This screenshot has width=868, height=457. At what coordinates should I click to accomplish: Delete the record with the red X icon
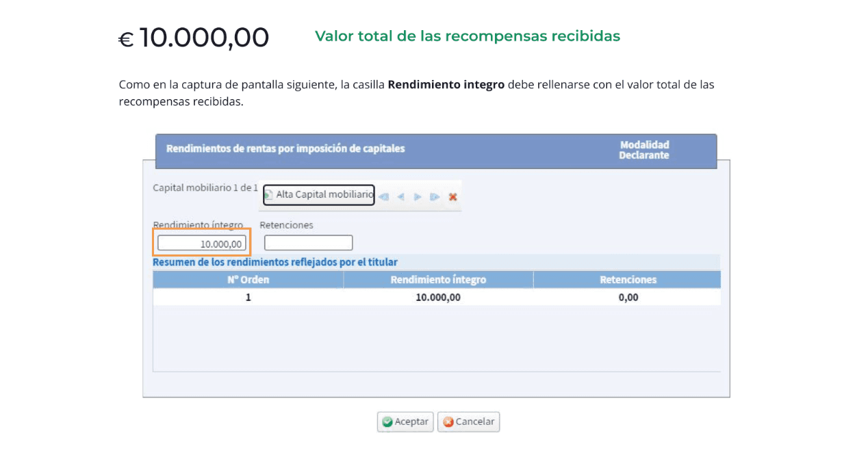pos(452,196)
